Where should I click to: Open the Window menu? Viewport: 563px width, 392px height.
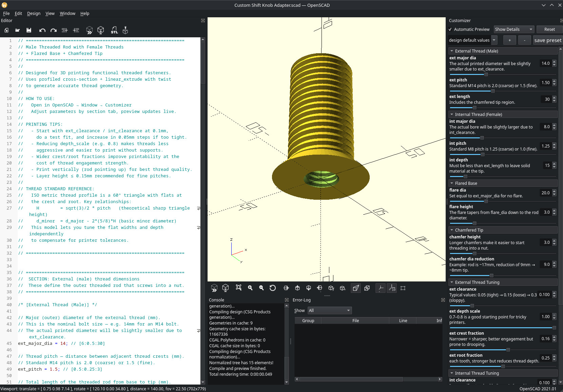(x=67, y=14)
